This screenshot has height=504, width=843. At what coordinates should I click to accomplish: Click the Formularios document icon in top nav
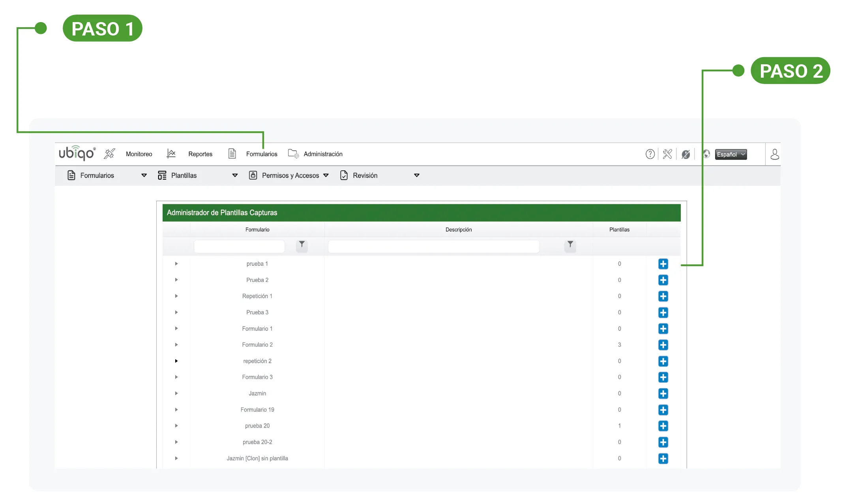(232, 154)
